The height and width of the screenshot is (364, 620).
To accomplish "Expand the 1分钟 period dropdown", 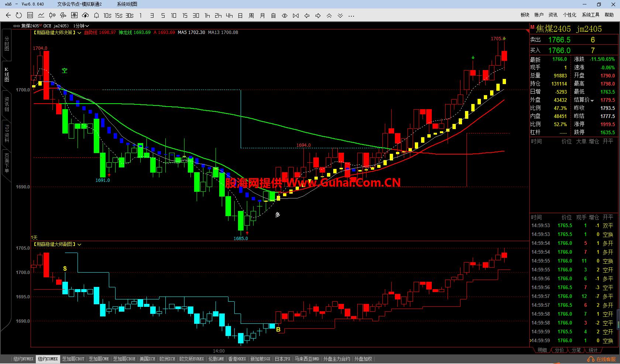I will click(87, 26).
